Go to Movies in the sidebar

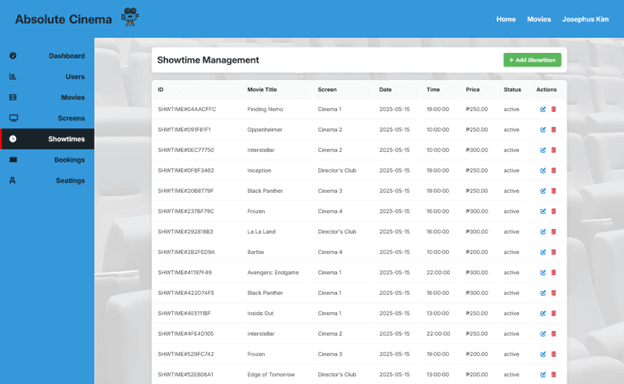click(x=47, y=97)
